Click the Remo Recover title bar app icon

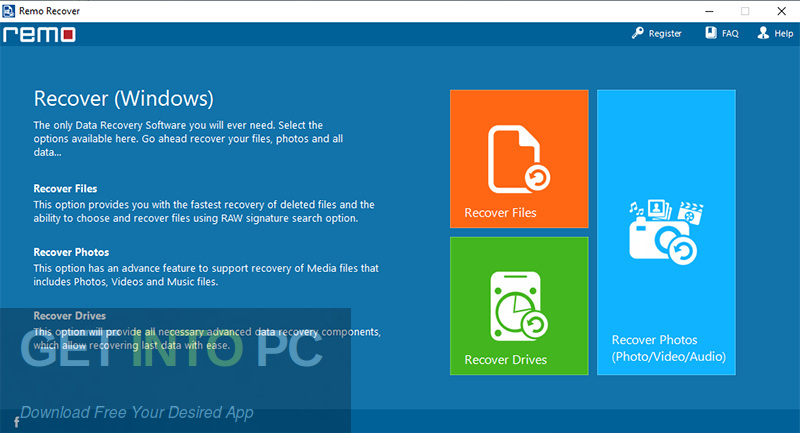pos(9,11)
